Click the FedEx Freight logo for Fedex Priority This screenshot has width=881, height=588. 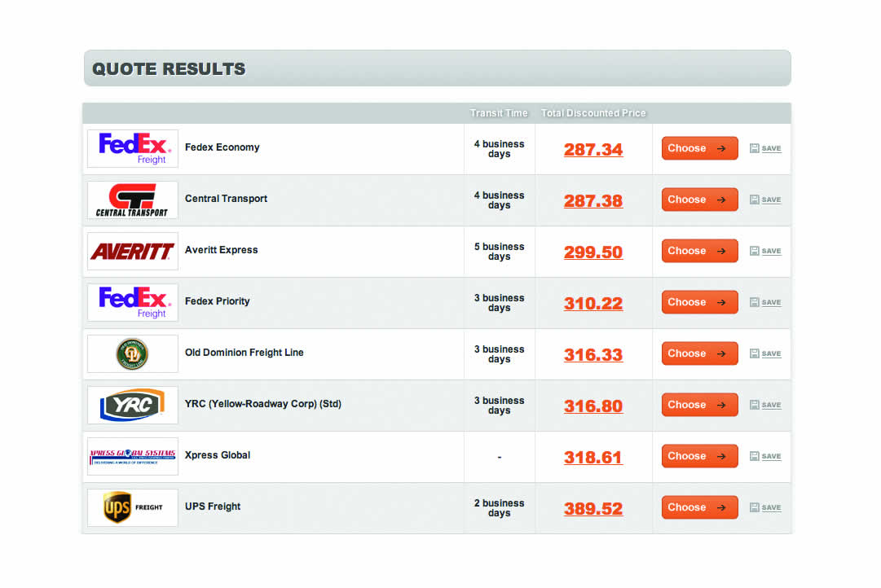pyautogui.click(x=133, y=302)
